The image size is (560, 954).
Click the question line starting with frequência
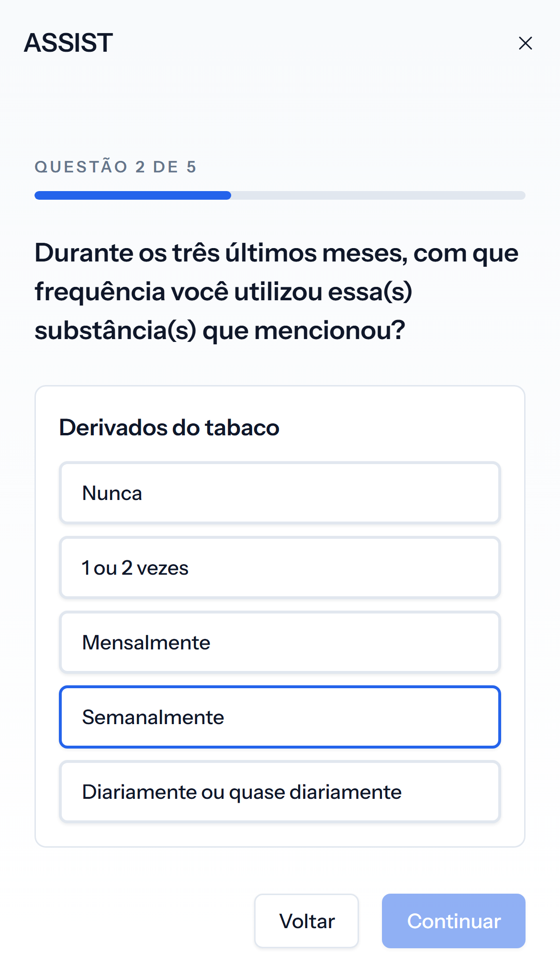(x=223, y=292)
